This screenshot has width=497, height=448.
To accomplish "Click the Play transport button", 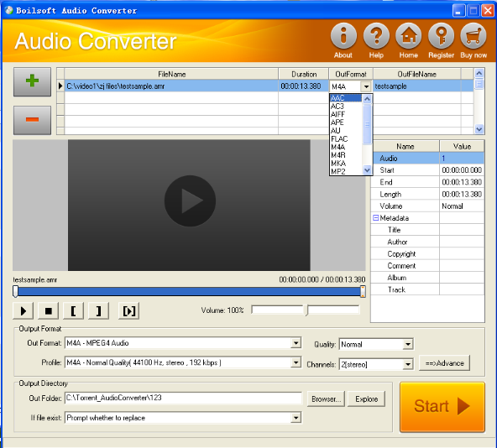I will (24, 310).
